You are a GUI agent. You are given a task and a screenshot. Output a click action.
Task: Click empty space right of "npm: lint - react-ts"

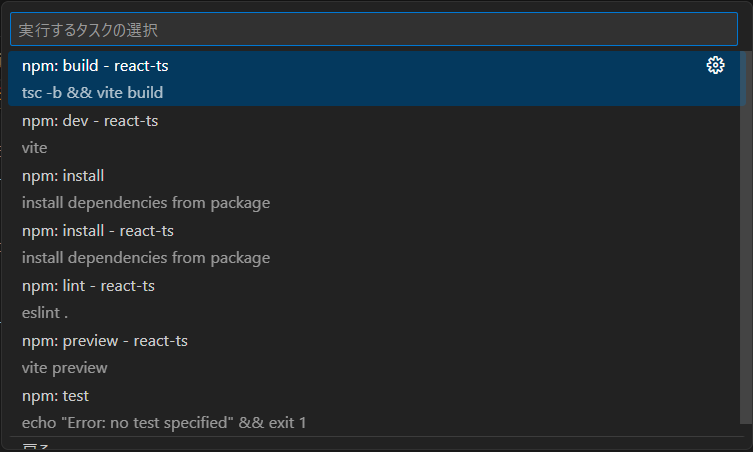pos(450,286)
